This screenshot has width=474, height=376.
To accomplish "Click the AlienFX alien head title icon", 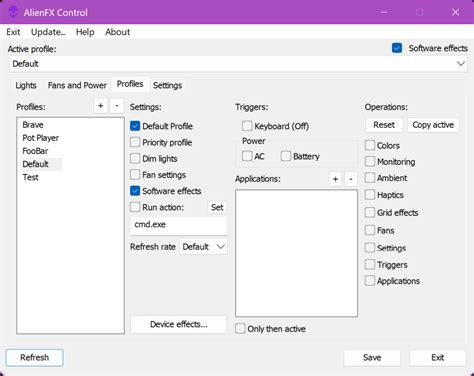I will click(13, 12).
